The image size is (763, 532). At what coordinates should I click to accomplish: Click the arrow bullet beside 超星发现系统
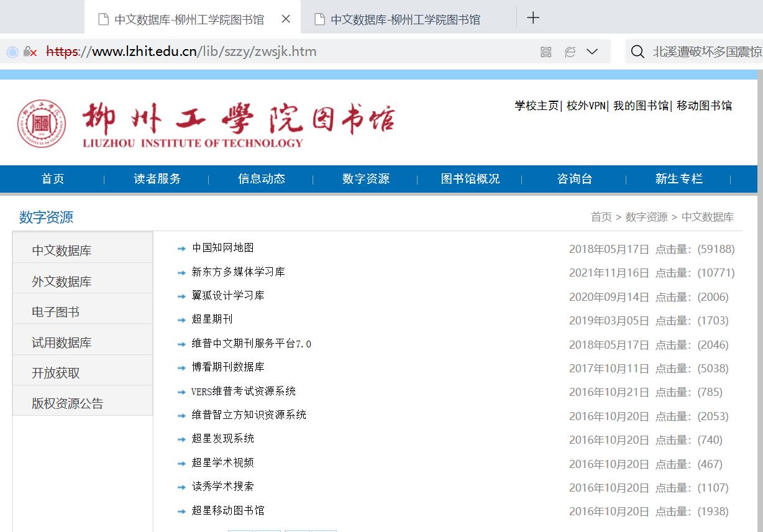[181, 439]
